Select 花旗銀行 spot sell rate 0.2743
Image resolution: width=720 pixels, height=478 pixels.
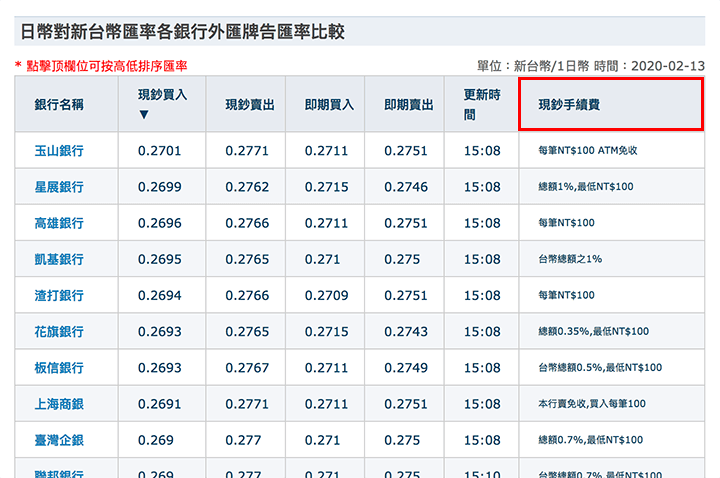(x=406, y=332)
